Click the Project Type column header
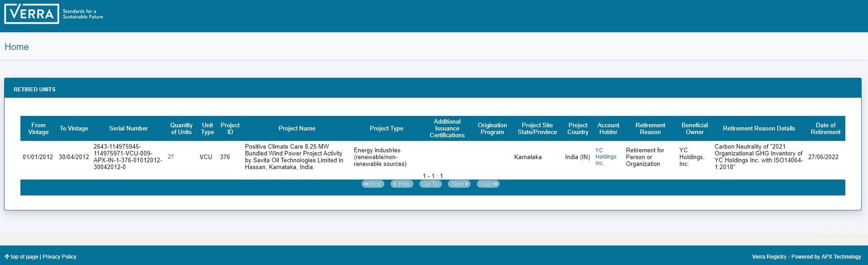This screenshot has width=868, height=265. pos(386,129)
